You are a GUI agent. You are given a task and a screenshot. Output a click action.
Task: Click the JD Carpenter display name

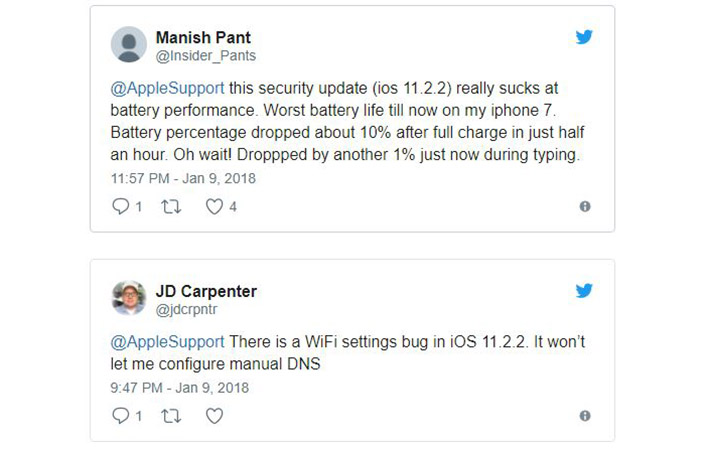point(206,291)
